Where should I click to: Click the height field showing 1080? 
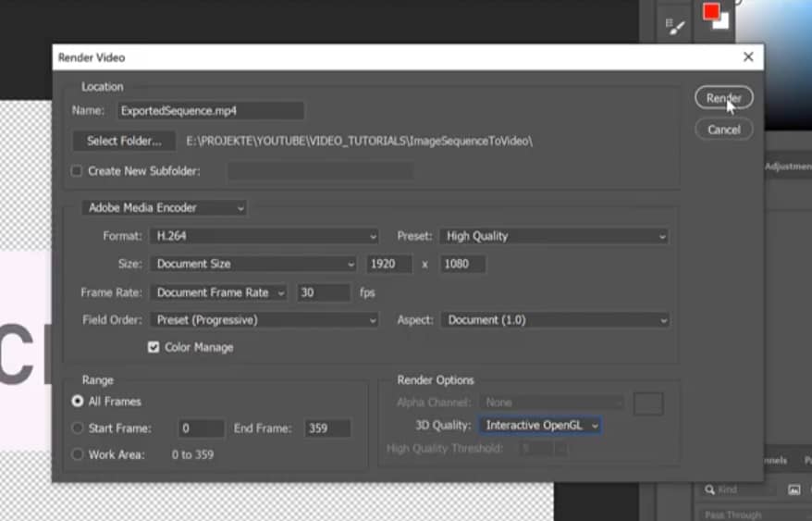pyautogui.click(x=462, y=264)
